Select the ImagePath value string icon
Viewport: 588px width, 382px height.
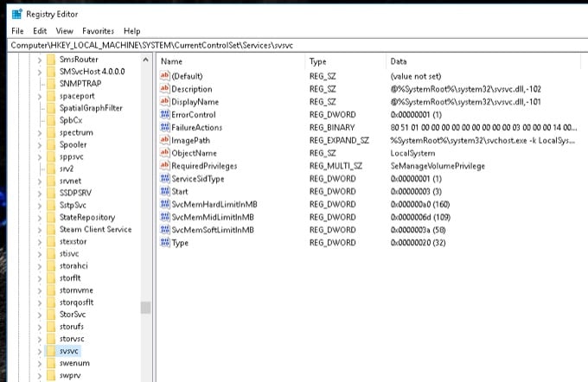tap(164, 140)
